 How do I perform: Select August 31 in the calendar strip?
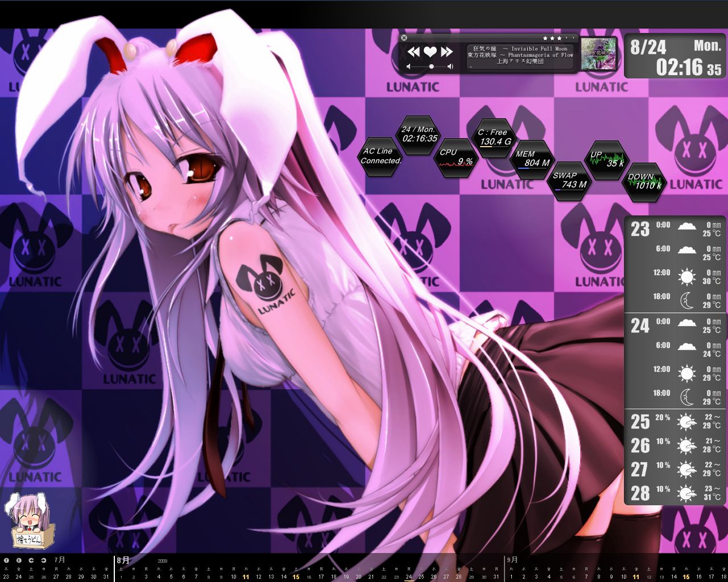(x=496, y=577)
